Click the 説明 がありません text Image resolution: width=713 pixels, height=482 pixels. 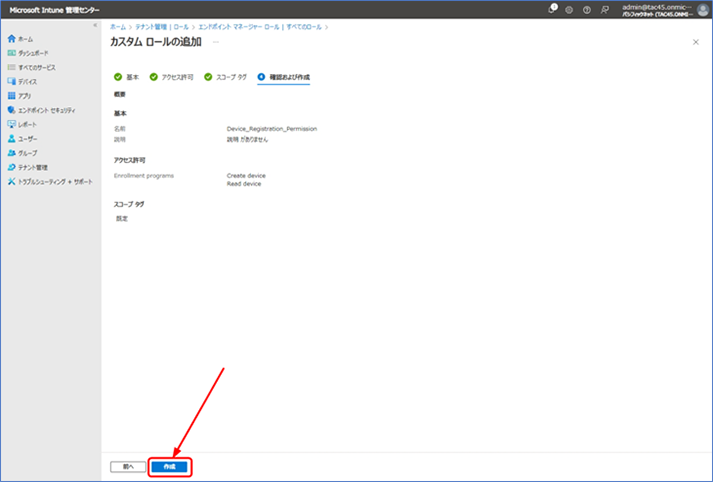coord(247,140)
